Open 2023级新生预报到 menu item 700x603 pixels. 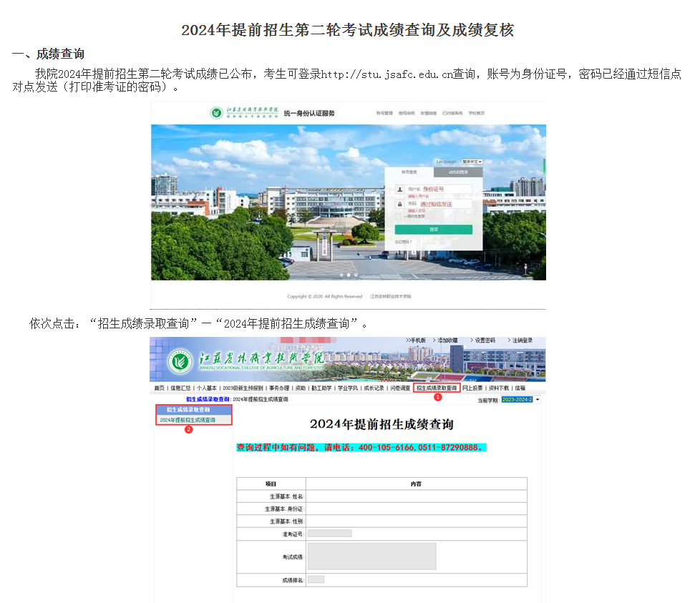pos(243,388)
